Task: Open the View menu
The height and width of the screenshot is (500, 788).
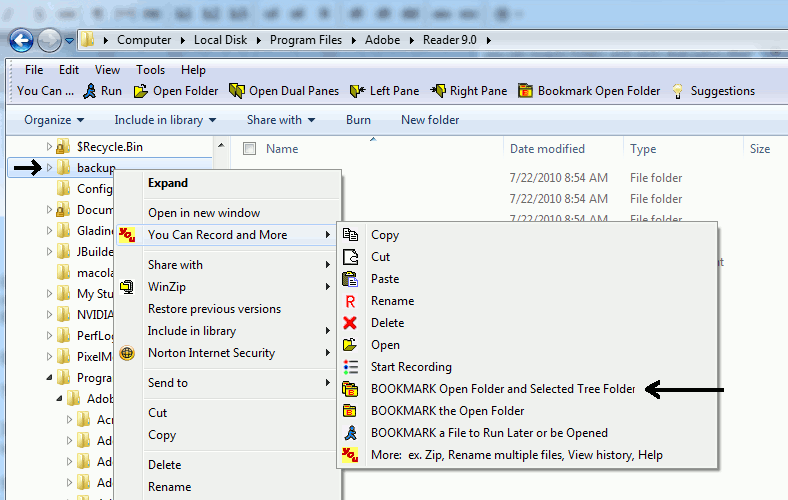Action: (108, 70)
